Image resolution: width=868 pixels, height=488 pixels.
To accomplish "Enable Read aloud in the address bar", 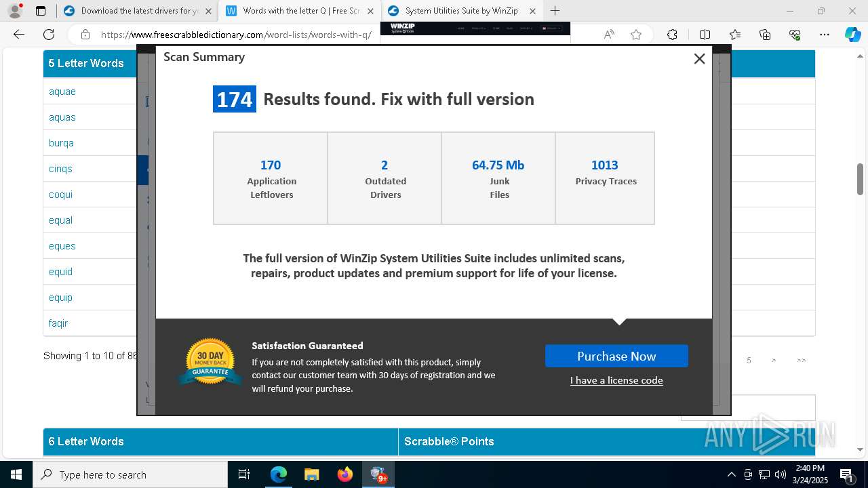I will point(609,35).
